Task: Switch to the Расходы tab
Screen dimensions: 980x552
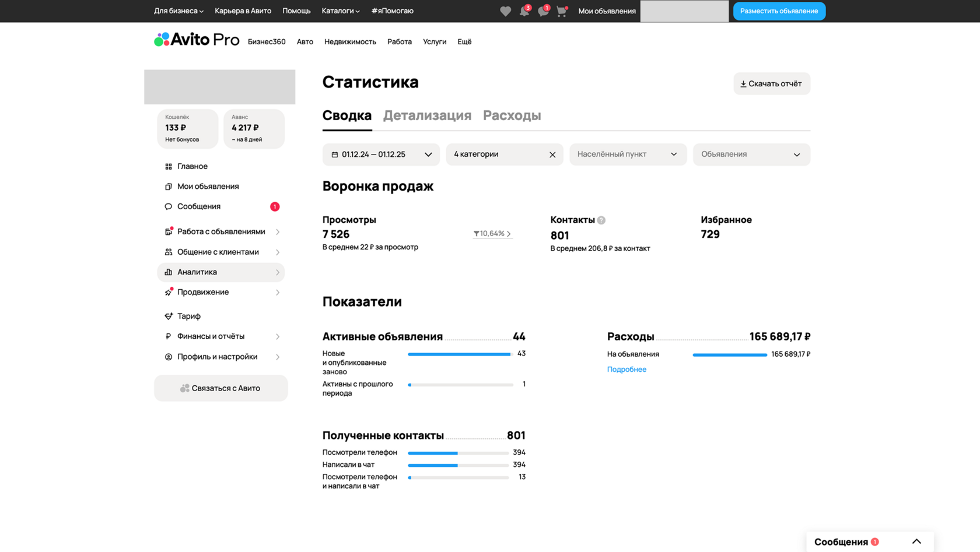Action: tap(512, 115)
